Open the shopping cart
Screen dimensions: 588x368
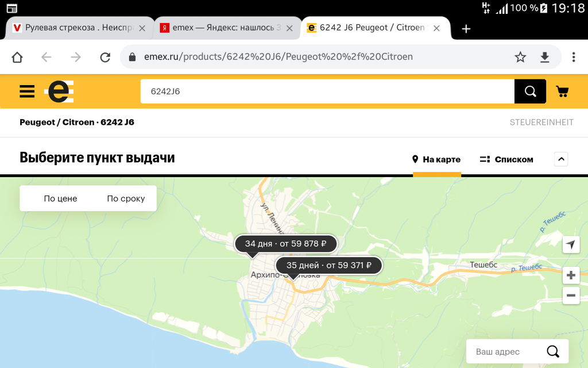point(562,91)
